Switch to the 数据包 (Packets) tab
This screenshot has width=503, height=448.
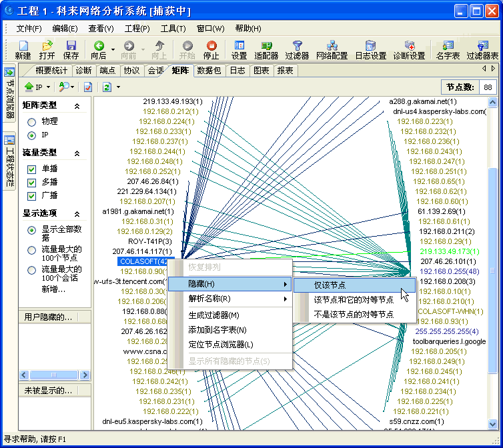(x=209, y=71)
